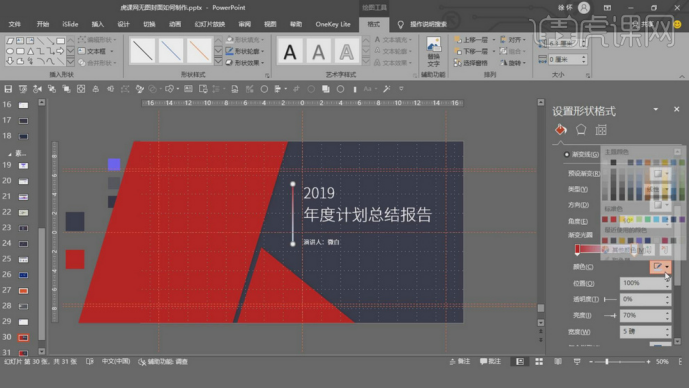The height and width of the screenshot is (388, 690).
Task: Select the right arrow shape in gallery
Action: click(x=60, y=51)
